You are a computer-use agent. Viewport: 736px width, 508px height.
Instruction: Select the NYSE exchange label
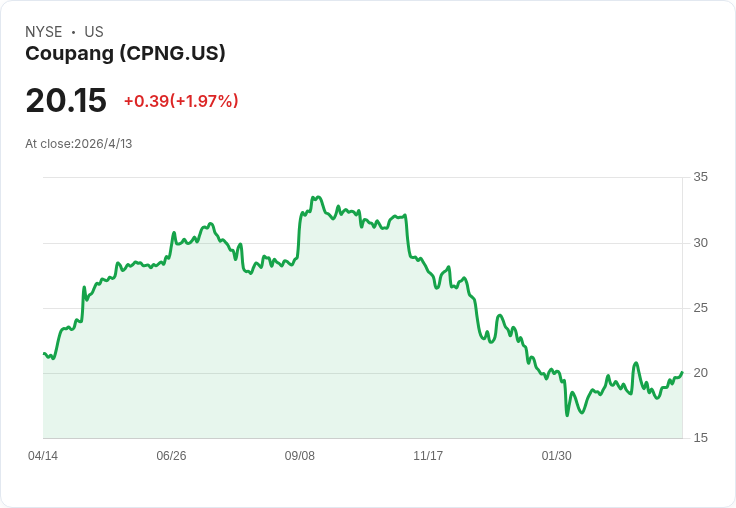click(x=44, y=32)
